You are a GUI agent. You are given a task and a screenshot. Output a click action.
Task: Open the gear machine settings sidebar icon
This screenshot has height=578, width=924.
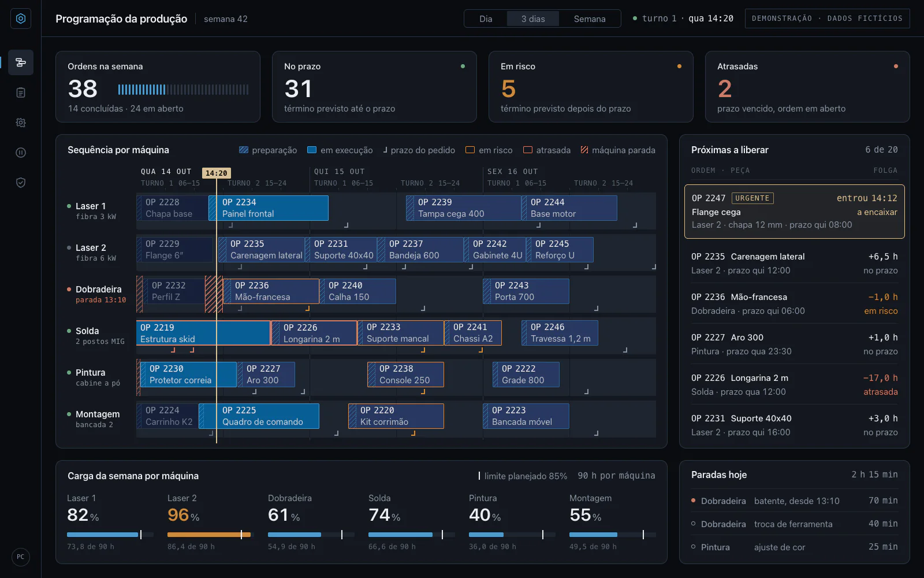point(21,123)
